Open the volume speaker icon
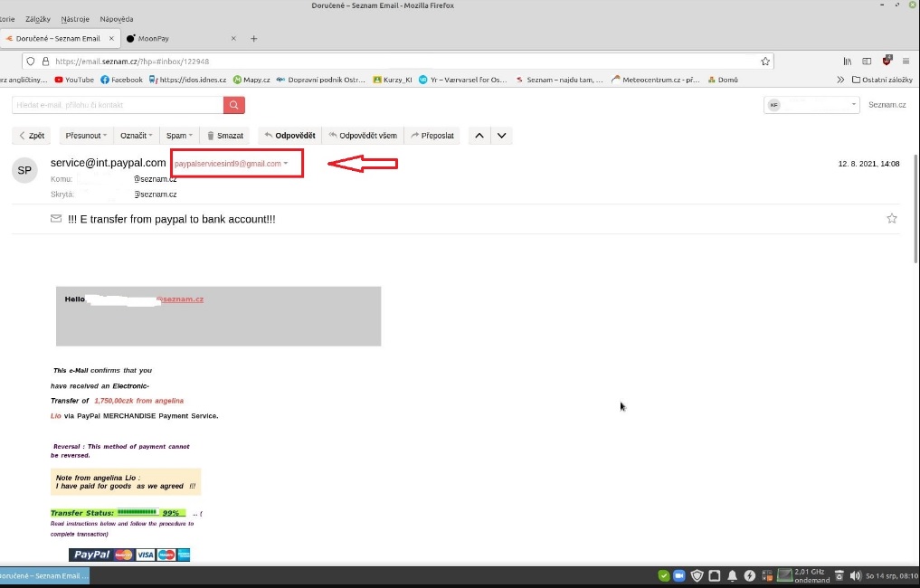The width and height of the screenshot is (920, 588). point(856,575)
